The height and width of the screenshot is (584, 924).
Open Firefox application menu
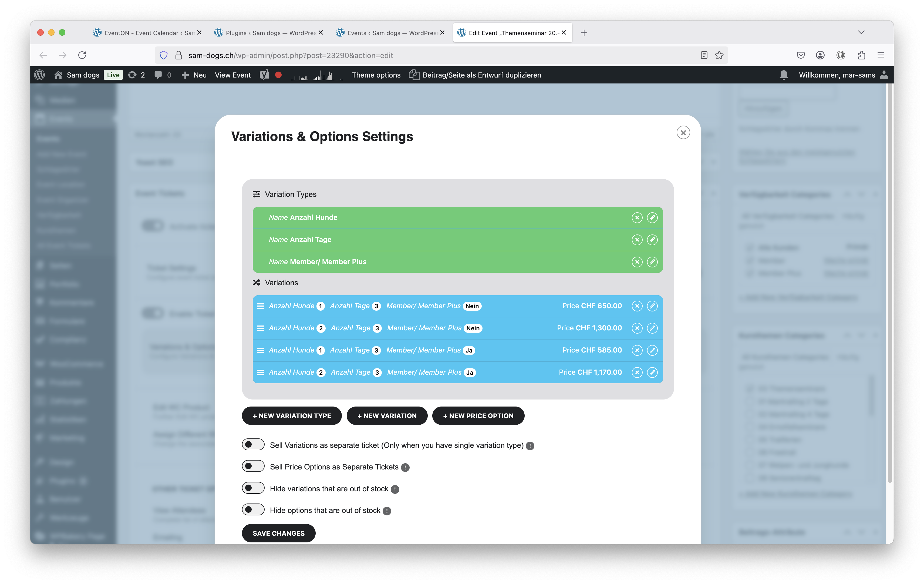coord(881,55)
